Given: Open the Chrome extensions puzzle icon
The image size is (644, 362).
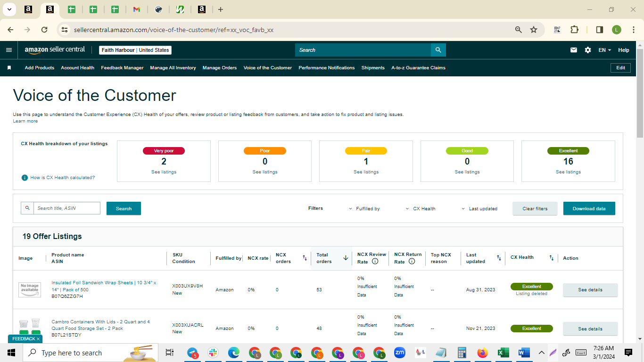Looking at the screenshot, I should (574, 30).
